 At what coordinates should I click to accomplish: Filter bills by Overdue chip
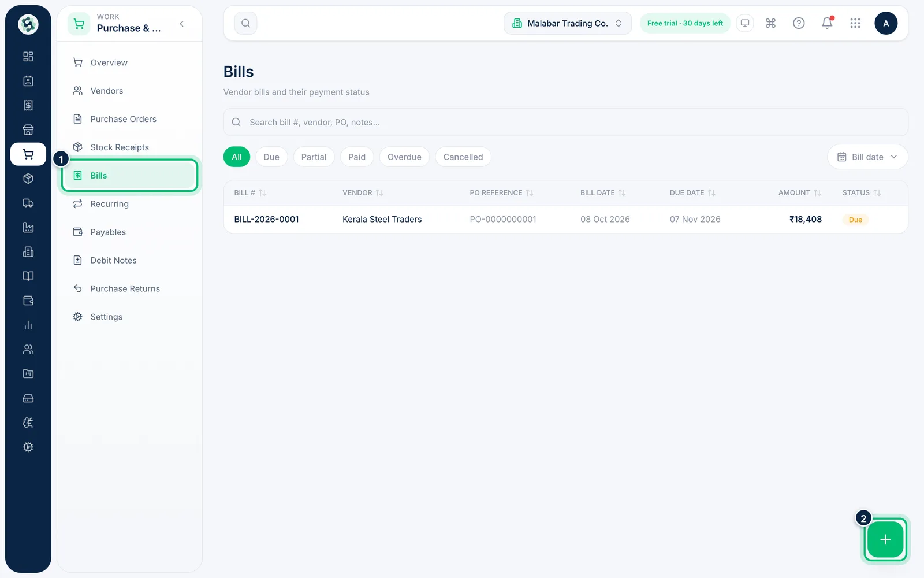click(x=404, y=157)
